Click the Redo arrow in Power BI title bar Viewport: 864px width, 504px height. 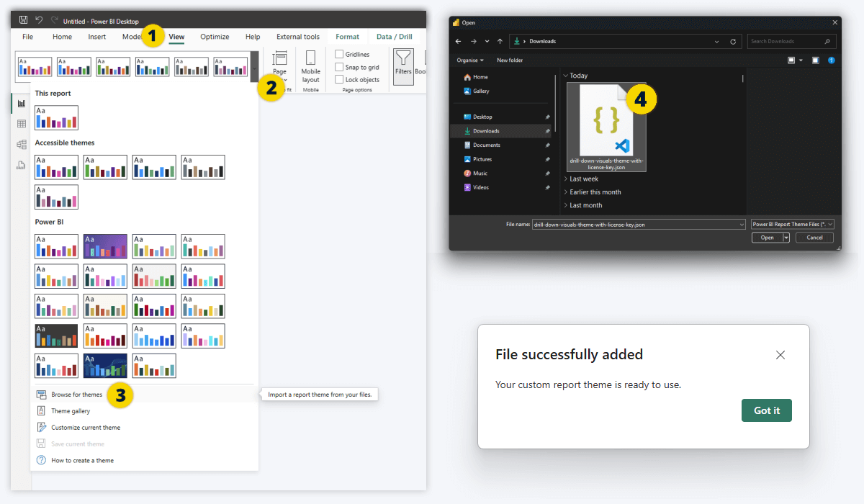(x=54, y=21)
